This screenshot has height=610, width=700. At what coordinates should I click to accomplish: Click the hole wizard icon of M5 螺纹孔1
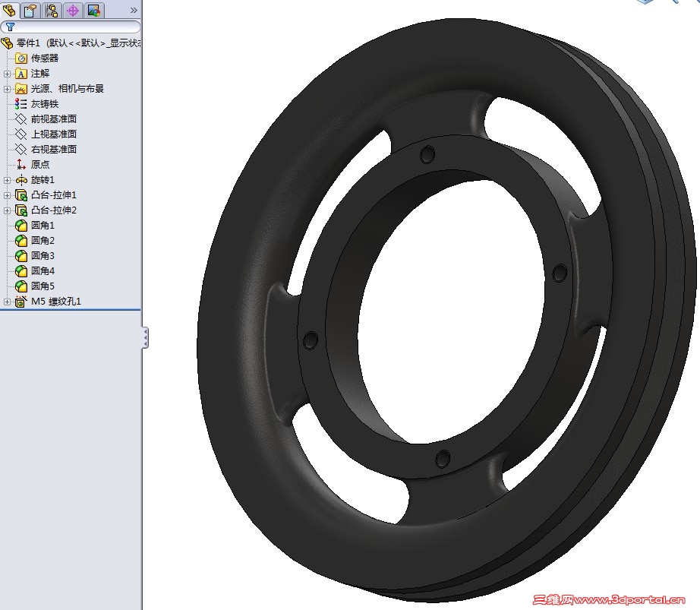[x=21, y=302]
